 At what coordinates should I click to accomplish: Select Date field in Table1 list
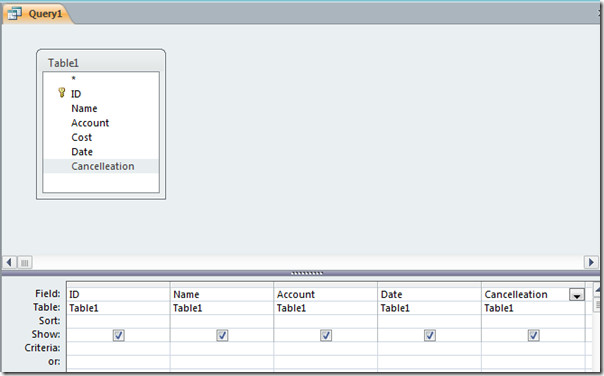pos(101,152)
